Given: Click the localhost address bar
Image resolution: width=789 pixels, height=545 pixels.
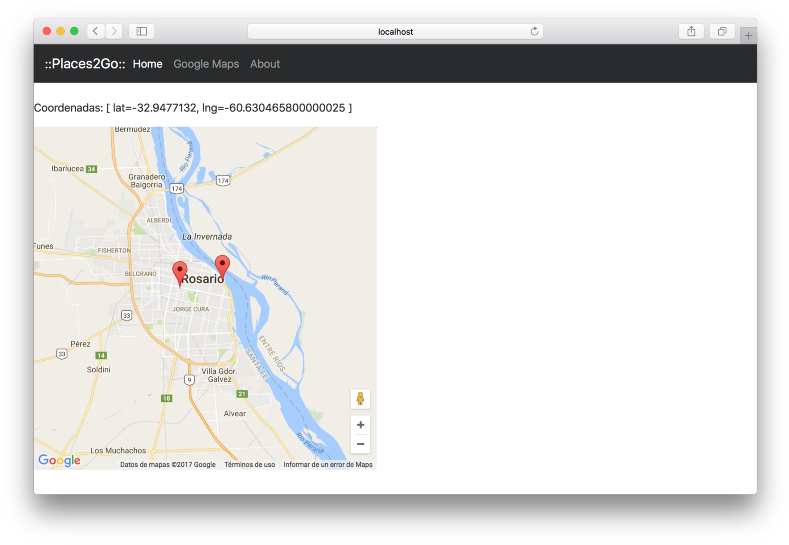Looking at the screenshot, I should pos(395,31).
